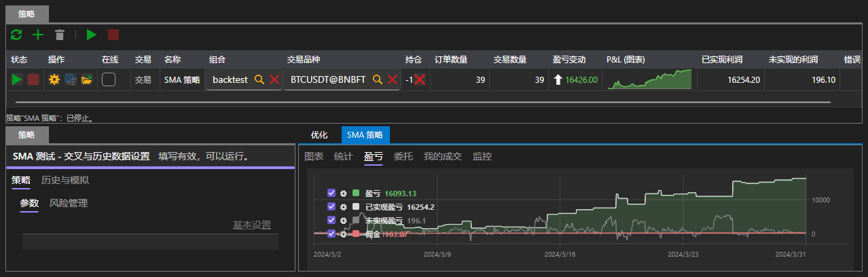Select the top 策略 panel tab

coord(29,13)
